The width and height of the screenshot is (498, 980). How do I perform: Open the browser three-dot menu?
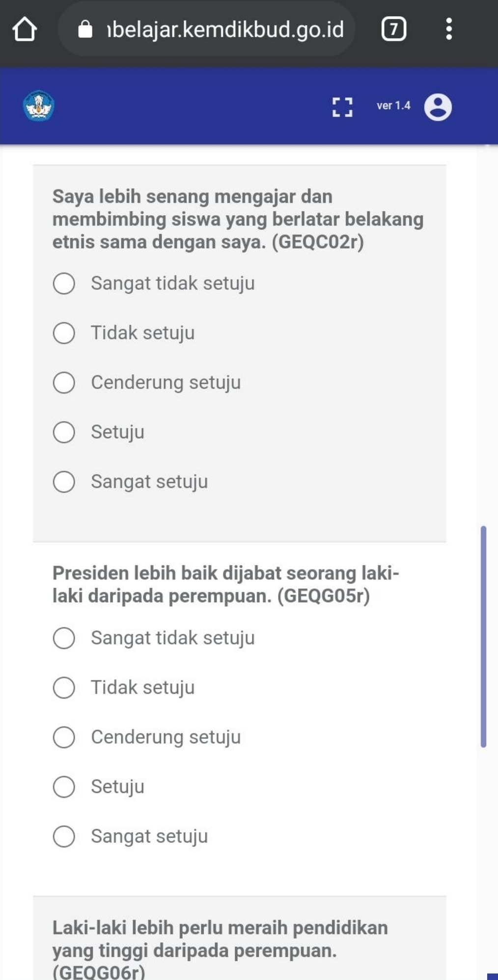[448, 29]
